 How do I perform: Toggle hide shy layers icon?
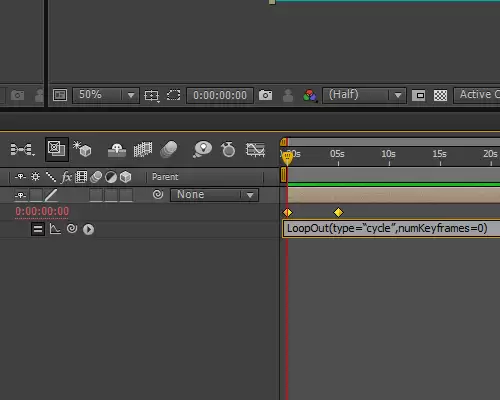(x=117, y=150)
